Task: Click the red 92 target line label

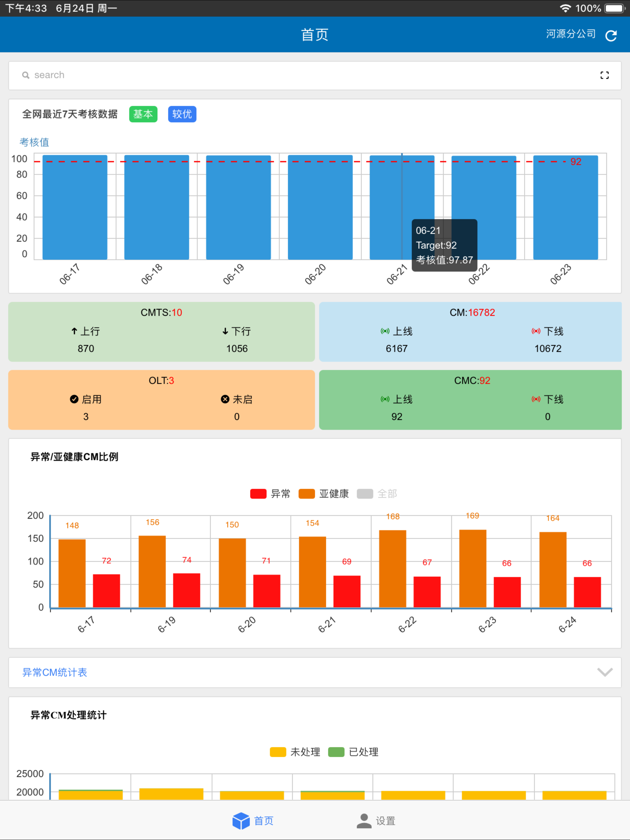Action: [576, 161]
